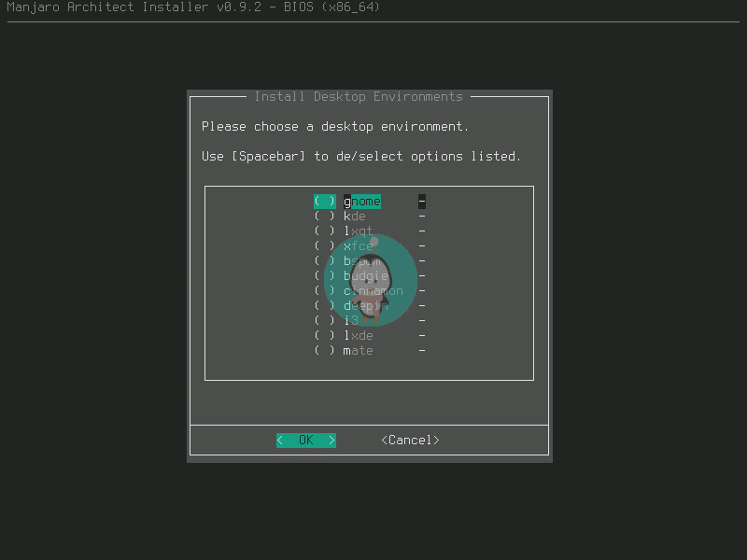Confirm selection with the OK button
Image resolution: width=747 pixels, height=560 pixels.
tap(306, 439)
